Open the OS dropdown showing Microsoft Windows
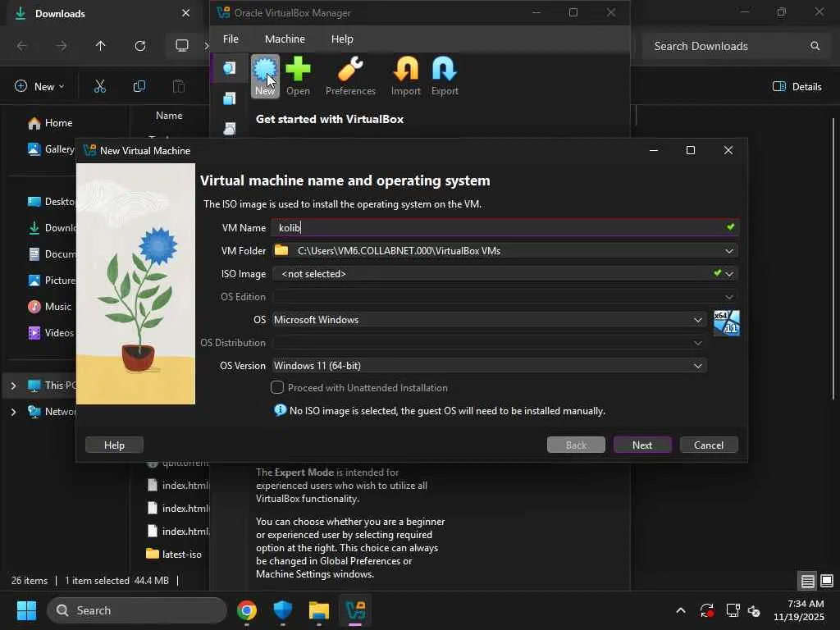The image size is (840, 630). (x=489, y=320)
